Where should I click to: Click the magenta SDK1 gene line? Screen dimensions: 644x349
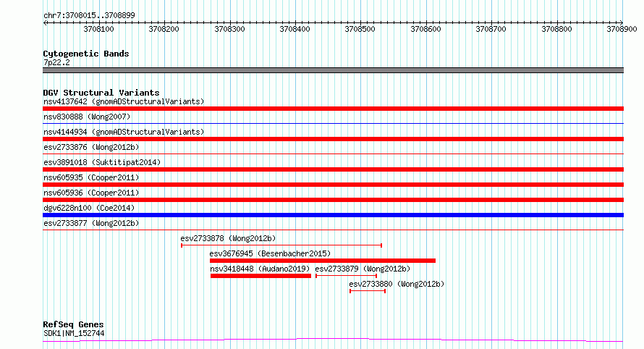click(x=333, y=340)
